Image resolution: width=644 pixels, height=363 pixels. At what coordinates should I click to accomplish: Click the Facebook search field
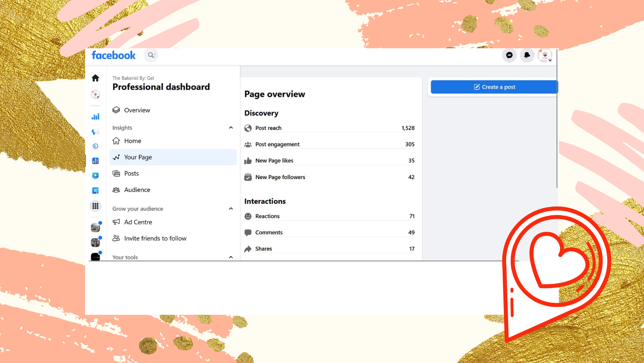click(x=151, y=55)
